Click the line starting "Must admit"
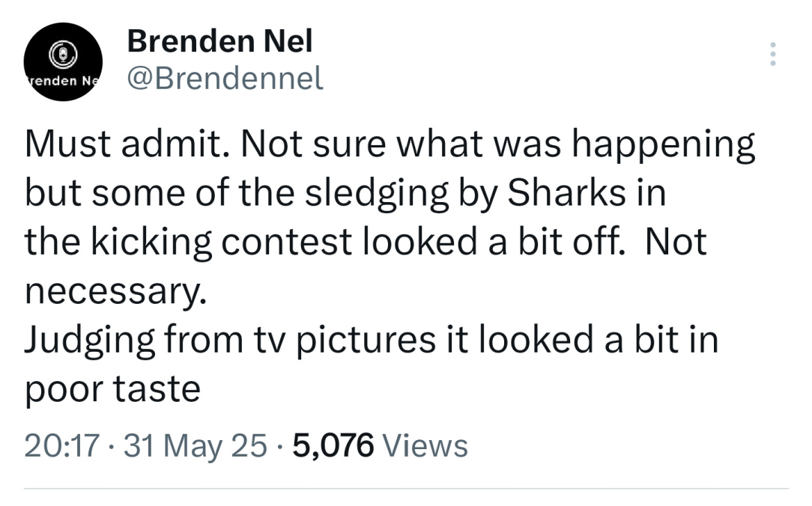The image size is (812, 506). coord(390,145)
